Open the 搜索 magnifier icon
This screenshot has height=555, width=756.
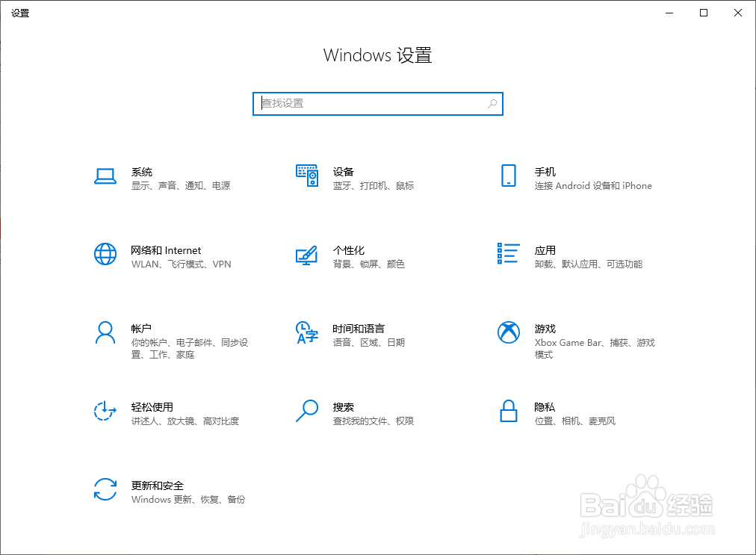(x=306, y=411)
